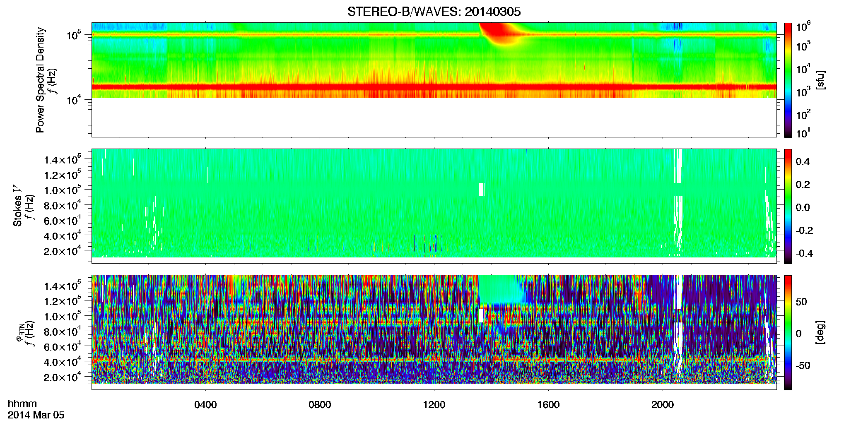This screenshot has width=868, height=447.
Task: Click the 8.0×10^4 tick label of the Stokes panel
Action: coord(63,205)
